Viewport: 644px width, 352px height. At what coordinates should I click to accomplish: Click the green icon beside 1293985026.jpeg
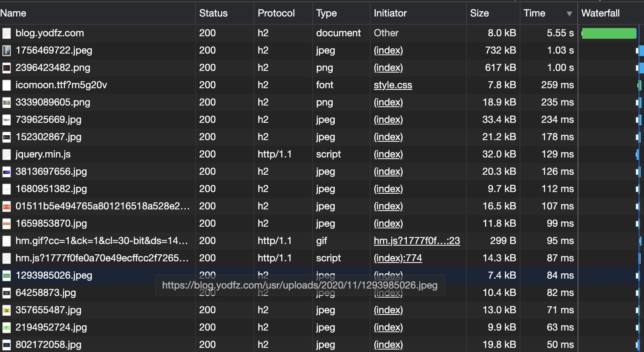coord(7,276)
